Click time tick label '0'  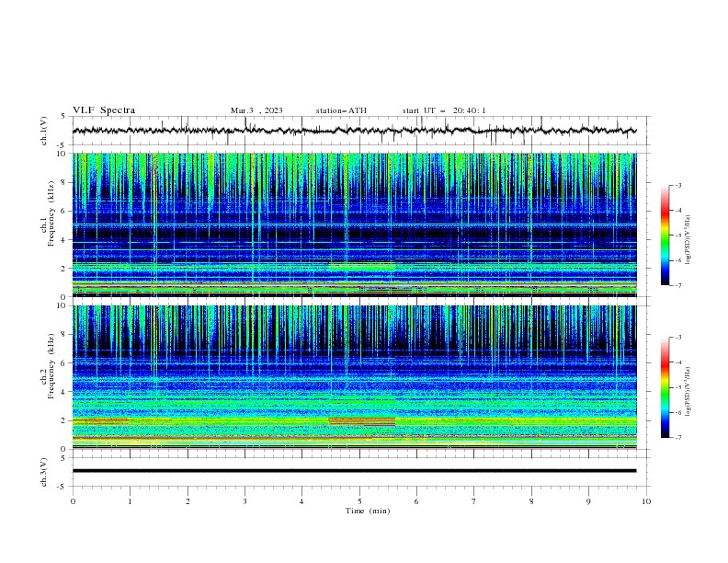point(73,501)
